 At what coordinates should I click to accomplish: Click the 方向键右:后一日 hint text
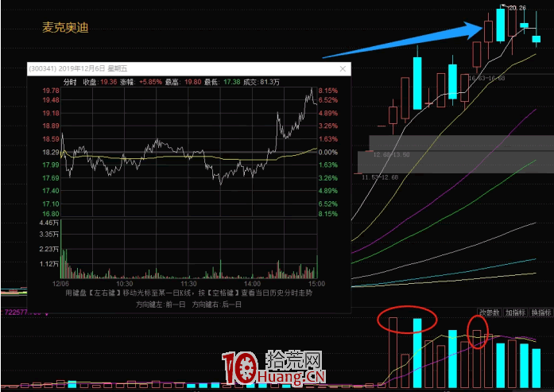217,305
